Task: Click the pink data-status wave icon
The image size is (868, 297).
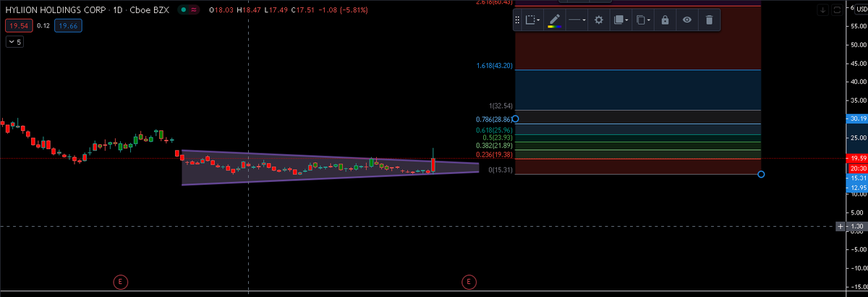Action: (195, 10)
